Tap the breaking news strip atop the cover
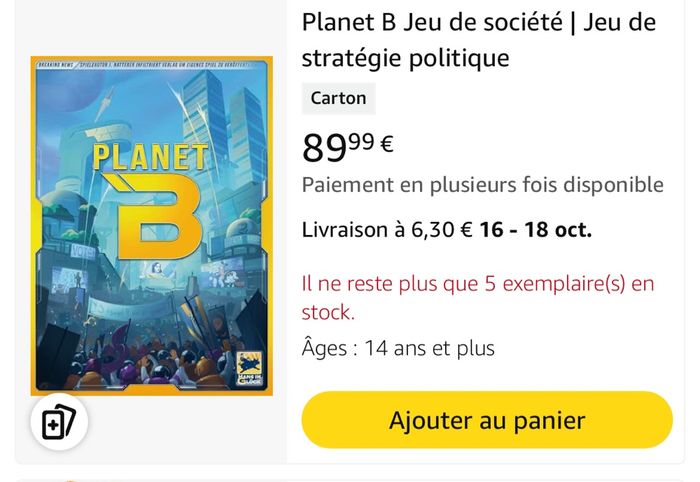Screen dimensions: 700x482 [x=151, y=66]
